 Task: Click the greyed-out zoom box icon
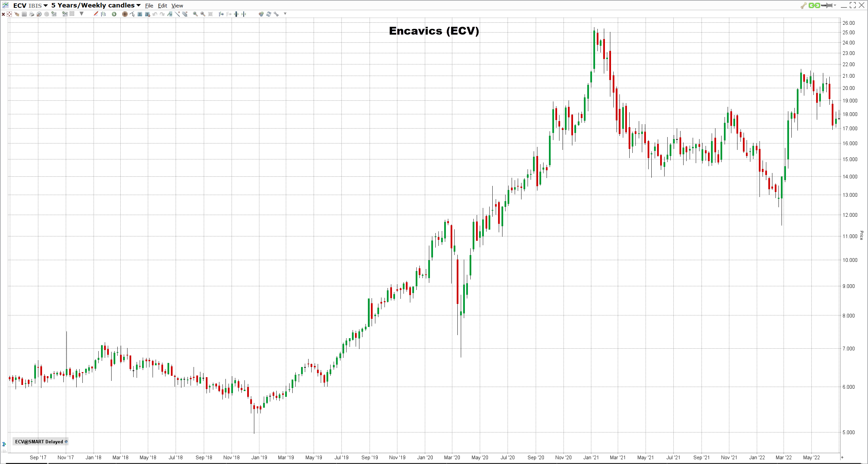pos(210,14)
